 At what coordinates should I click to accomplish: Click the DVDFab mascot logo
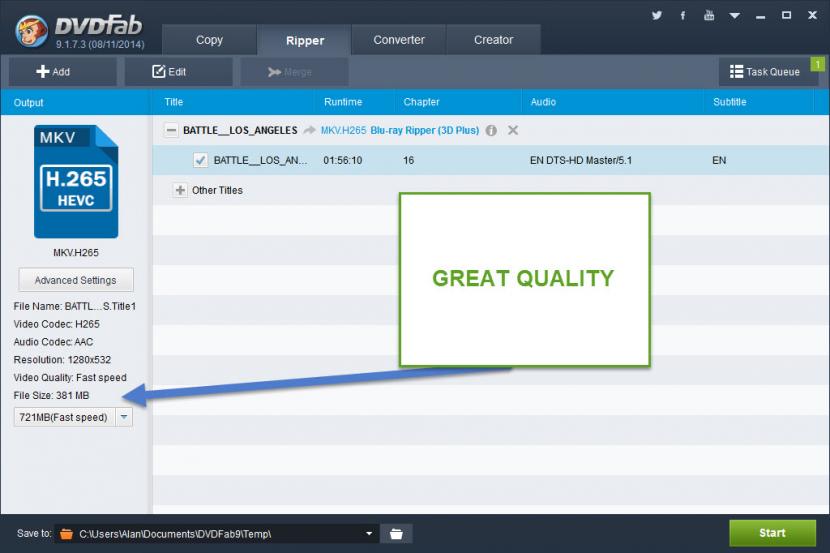click(x=32, y=31)
